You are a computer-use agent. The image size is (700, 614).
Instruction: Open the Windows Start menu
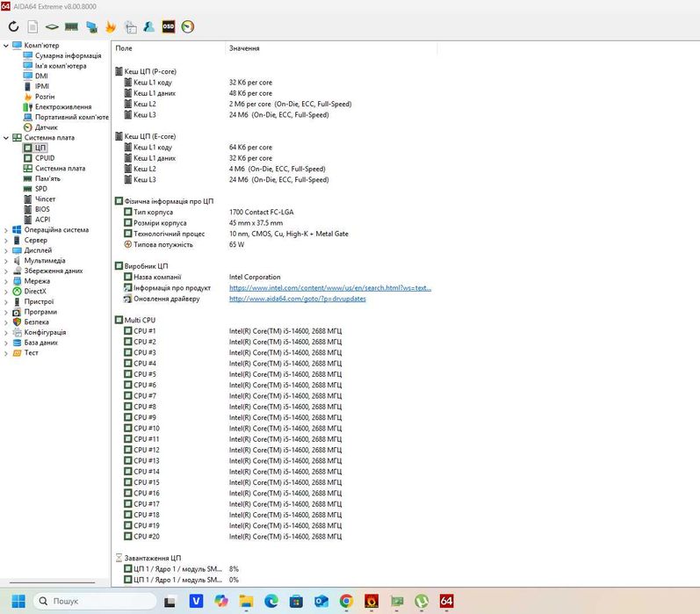[18, 602]
